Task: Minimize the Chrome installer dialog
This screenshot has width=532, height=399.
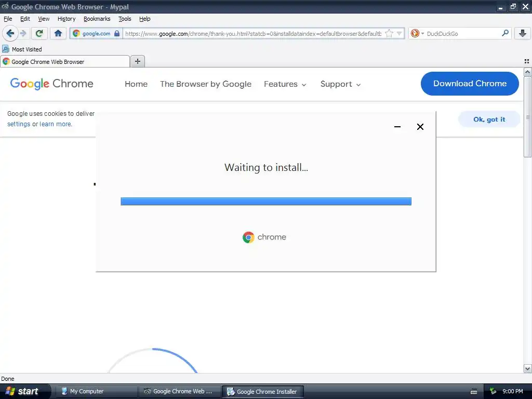Action: pos(397,127)
